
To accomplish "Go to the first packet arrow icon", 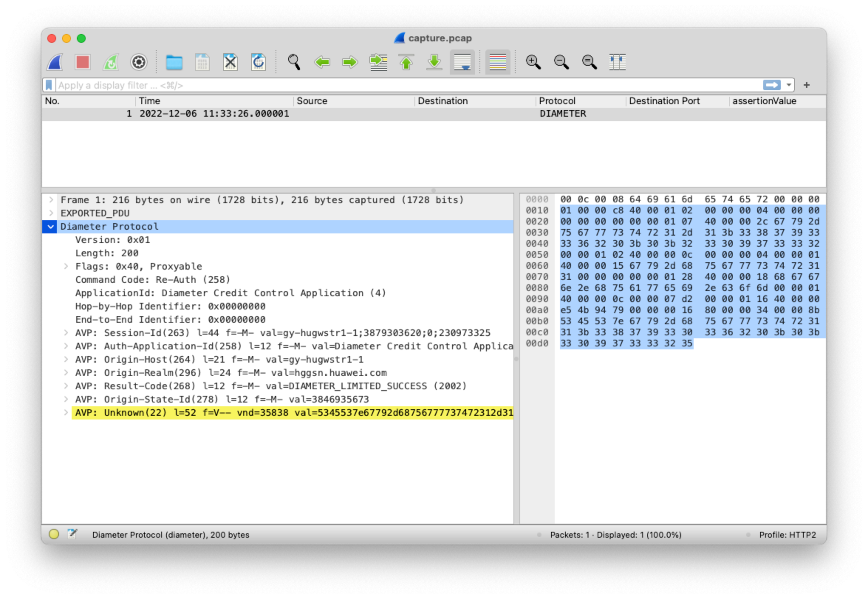I will point(406,62).
